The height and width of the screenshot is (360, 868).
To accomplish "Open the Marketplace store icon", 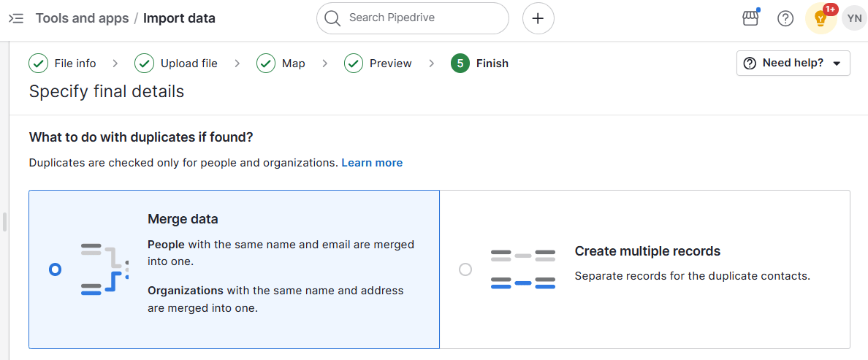I will pos(750,18).
